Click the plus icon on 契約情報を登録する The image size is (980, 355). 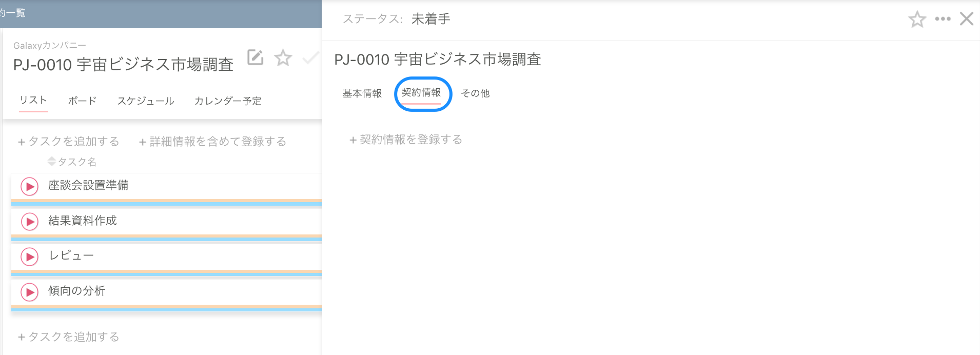tap(351, 139)
